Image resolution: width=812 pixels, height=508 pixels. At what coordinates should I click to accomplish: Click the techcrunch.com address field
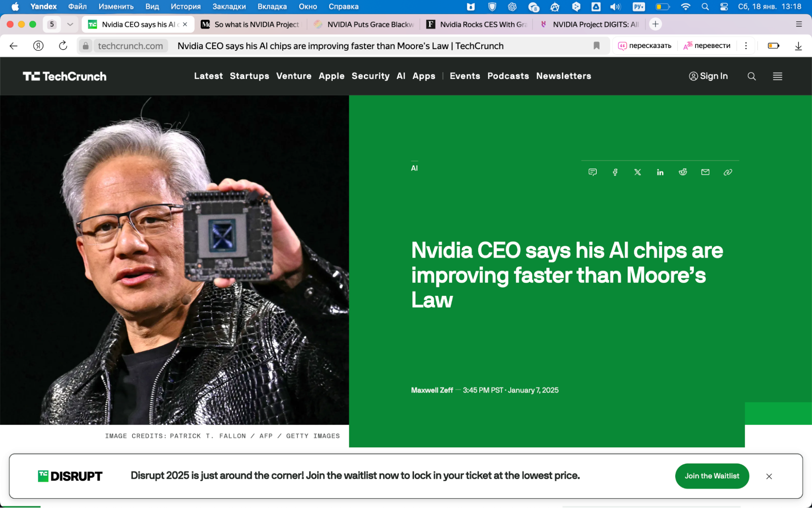130,46
